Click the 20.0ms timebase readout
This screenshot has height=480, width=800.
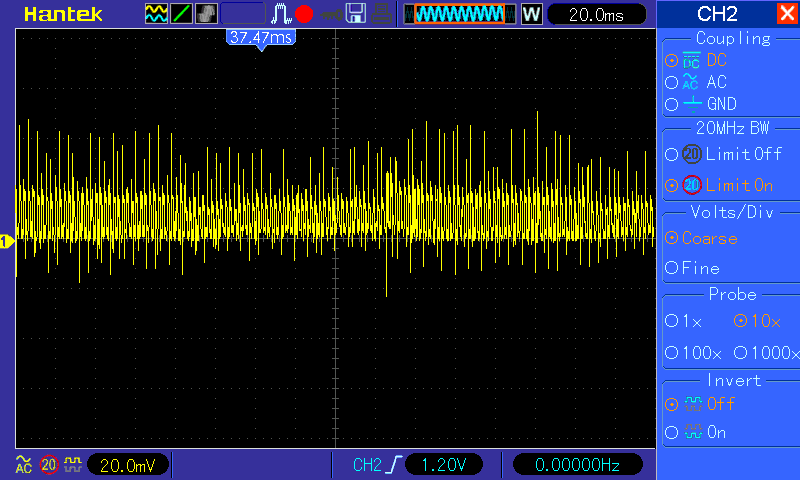pos(596,15)
